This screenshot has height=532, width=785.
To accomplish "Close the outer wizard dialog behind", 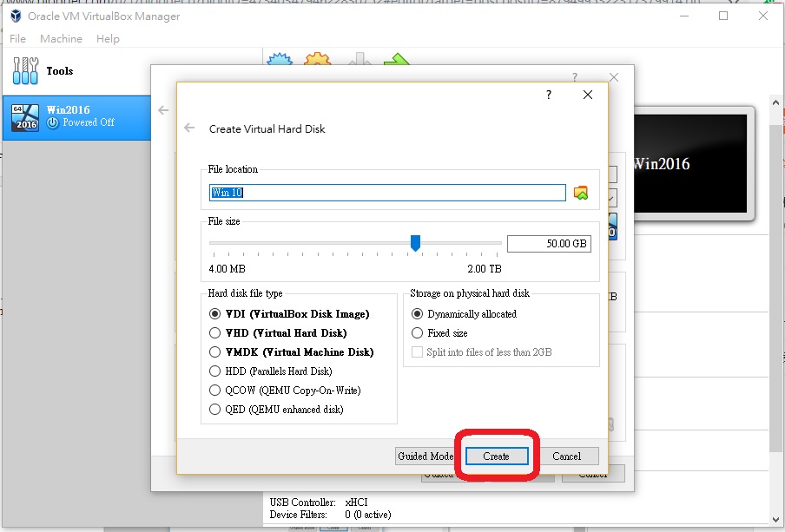I will click(x=614, y=77).
